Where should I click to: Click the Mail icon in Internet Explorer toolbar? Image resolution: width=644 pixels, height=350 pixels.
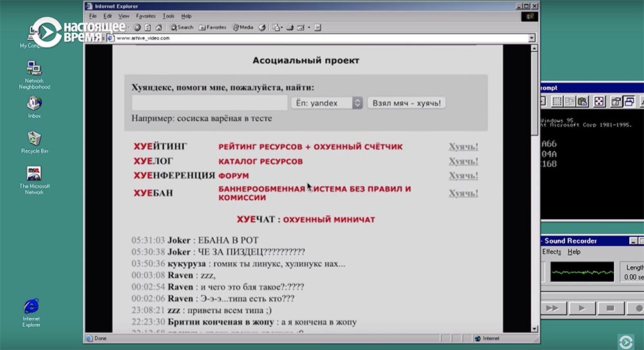pos(276,28)
